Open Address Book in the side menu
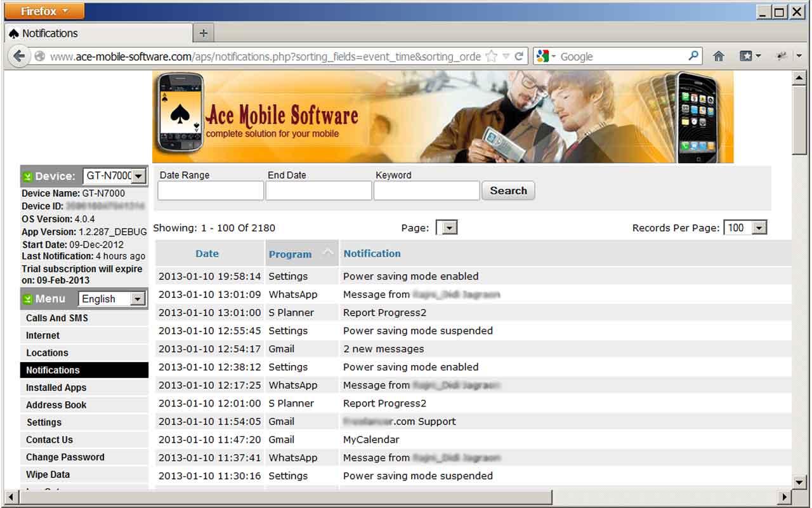The width and height of the screenshot is (812, 508). pyautogui.click(x=84, y=404)
